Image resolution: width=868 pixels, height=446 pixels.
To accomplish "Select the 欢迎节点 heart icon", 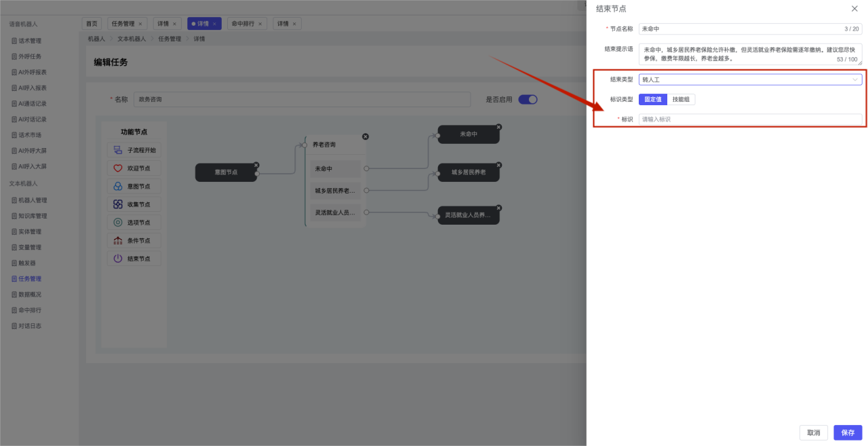I will tap(118, 168).
